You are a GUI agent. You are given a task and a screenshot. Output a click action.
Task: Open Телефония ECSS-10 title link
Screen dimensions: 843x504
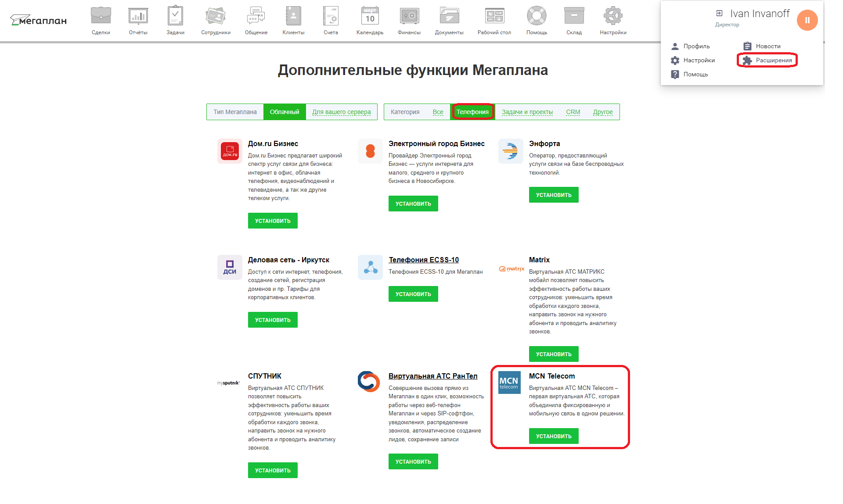point(423,260)
